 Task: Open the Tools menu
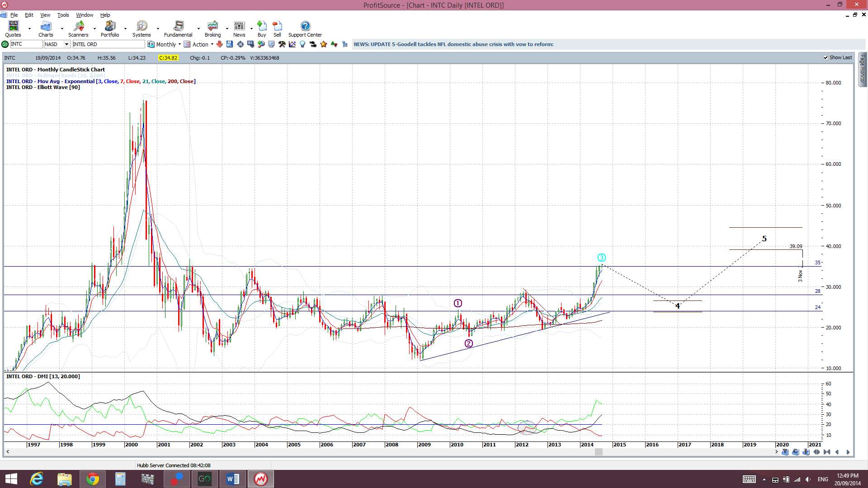[63, 15]
